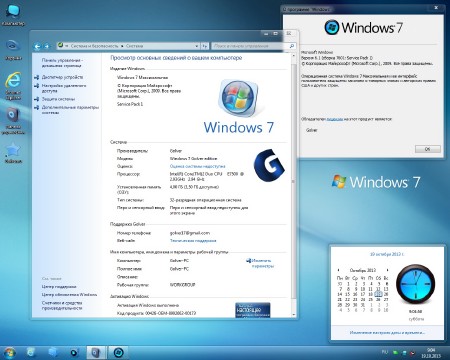The image size is (450, 360).
Task: Select 22 in the October calendar
Action: click(x=347, y=300)
